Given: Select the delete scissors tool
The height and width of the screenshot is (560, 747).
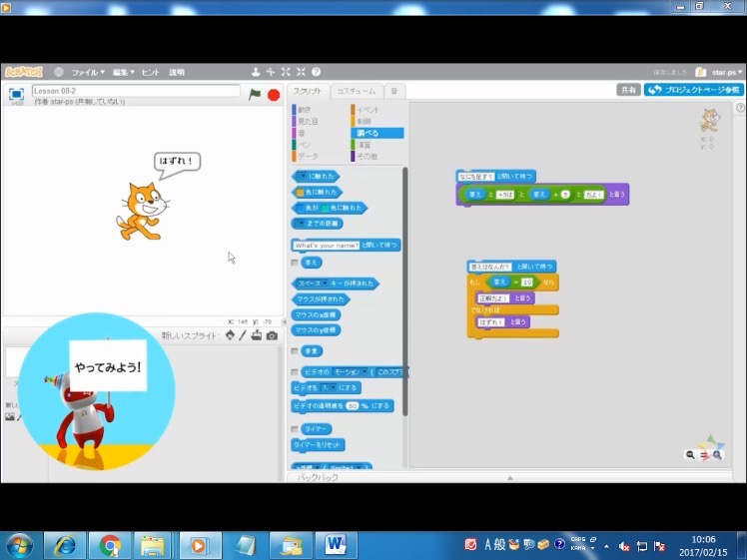Looking at the screenshot, I should 271,72.
